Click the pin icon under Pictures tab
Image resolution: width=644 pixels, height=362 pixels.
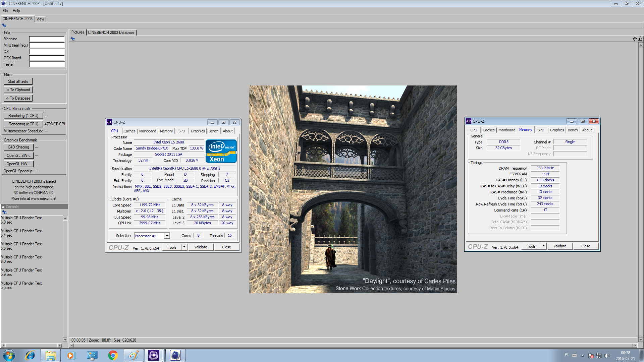73,39
